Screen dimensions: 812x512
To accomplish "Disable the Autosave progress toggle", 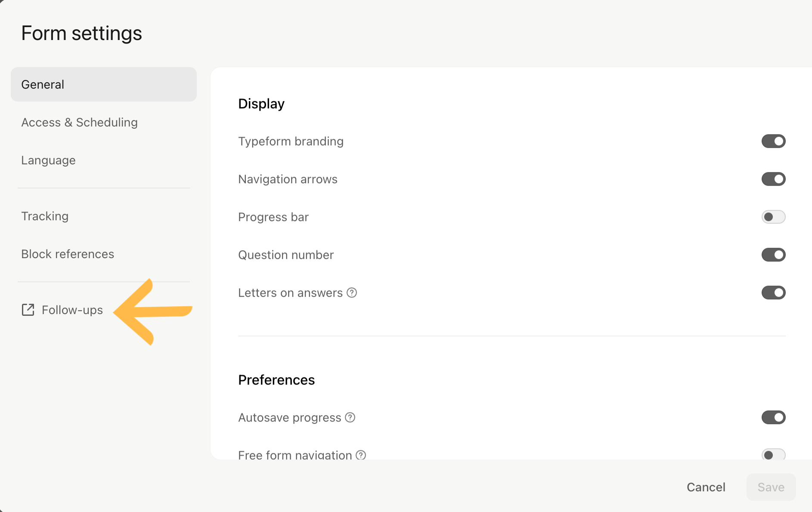I will click(773, 417).
